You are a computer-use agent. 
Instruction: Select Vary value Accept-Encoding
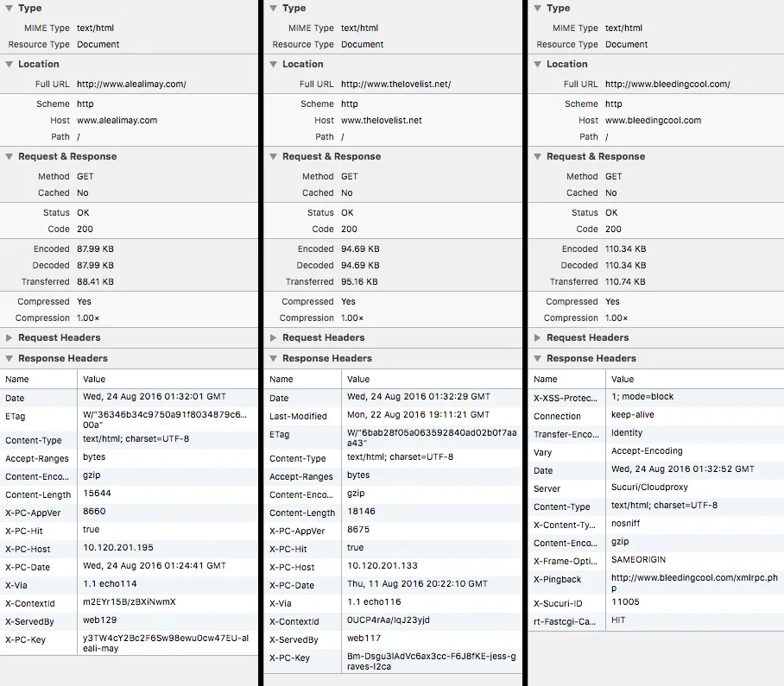click(x=647, y=450)
